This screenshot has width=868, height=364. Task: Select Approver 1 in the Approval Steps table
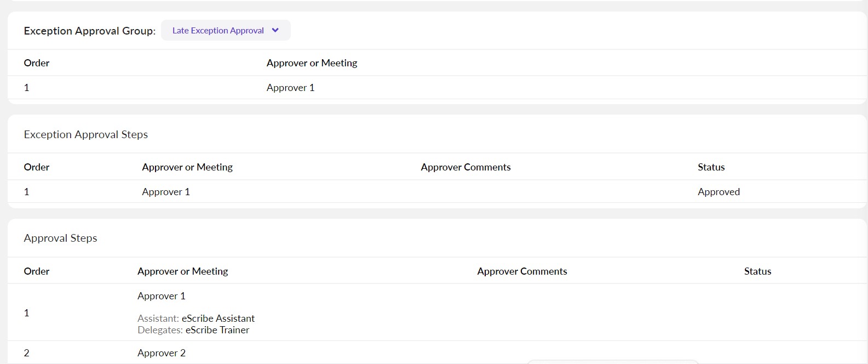click(162, 296)
